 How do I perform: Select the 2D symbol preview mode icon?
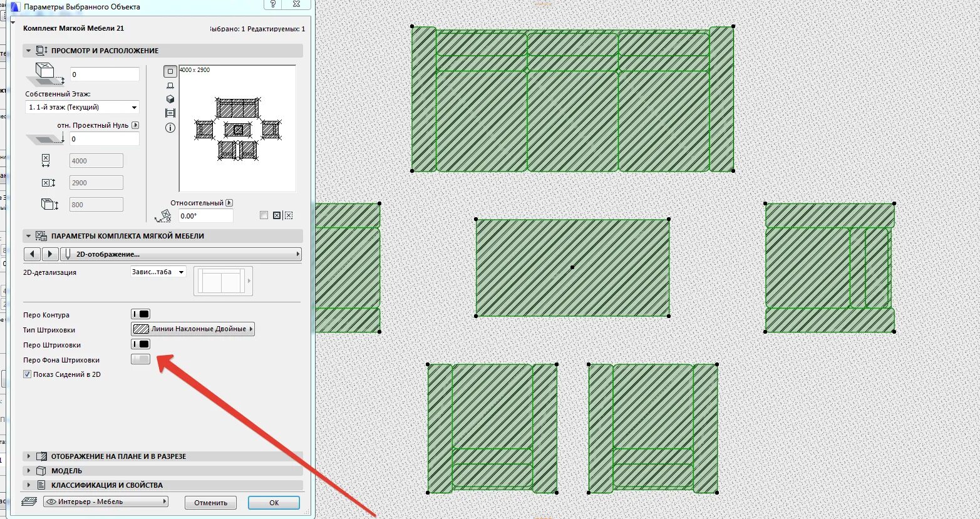(170, 71)
